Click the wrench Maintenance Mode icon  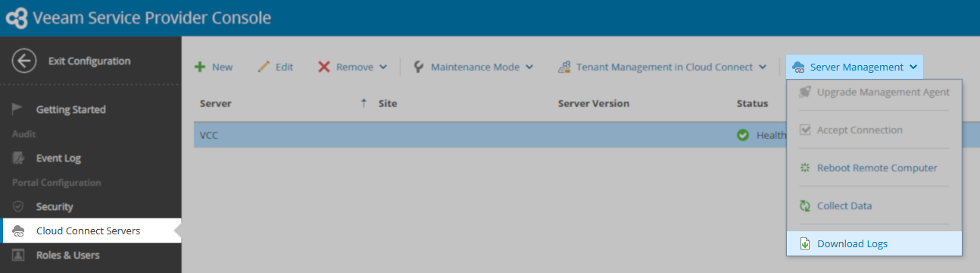point(419,67)
